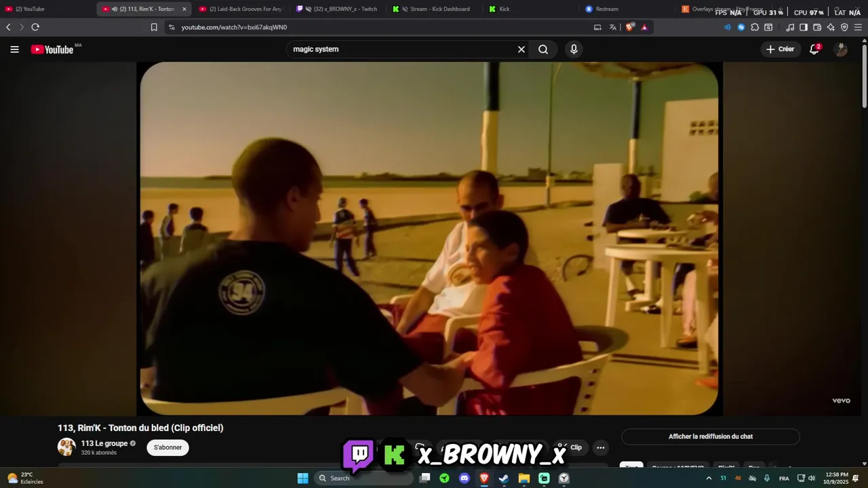Open the install app icon in the address bar
This screenshot has width=868, height=488.
[597, 27]
